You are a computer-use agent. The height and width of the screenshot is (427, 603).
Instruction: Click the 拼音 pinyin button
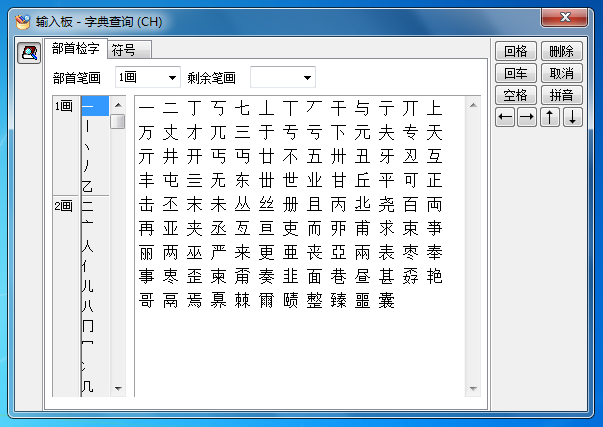(561, 95)
